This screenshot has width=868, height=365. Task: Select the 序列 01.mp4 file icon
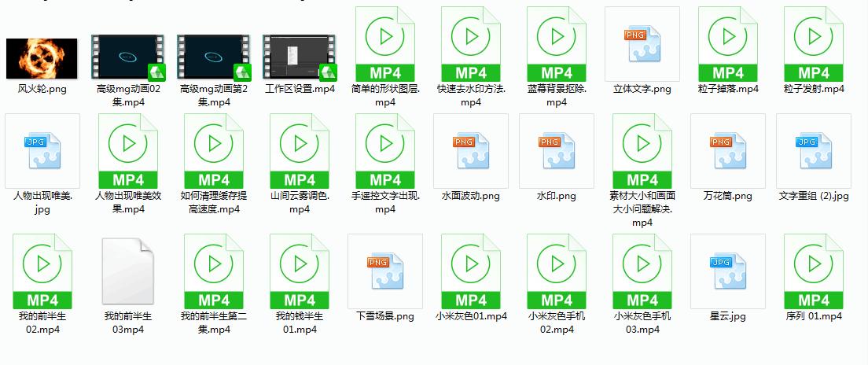coord(814,271)
